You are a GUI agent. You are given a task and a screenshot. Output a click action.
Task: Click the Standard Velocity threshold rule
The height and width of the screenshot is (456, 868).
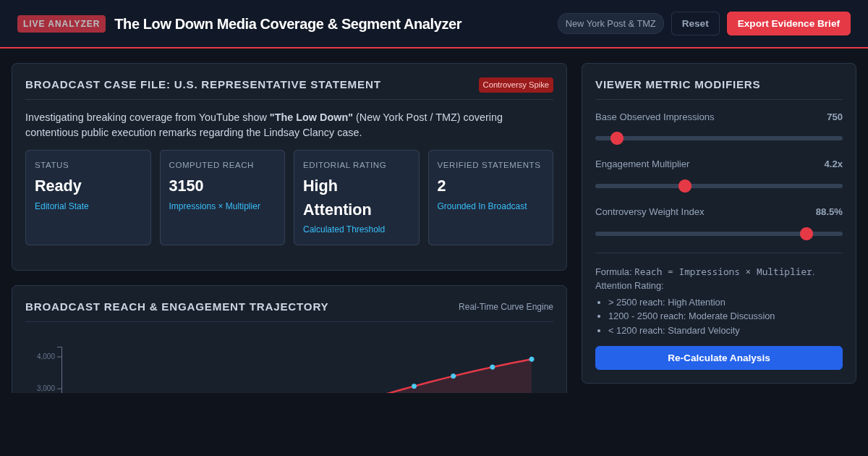pyautogui.click(x=674, y=331)
